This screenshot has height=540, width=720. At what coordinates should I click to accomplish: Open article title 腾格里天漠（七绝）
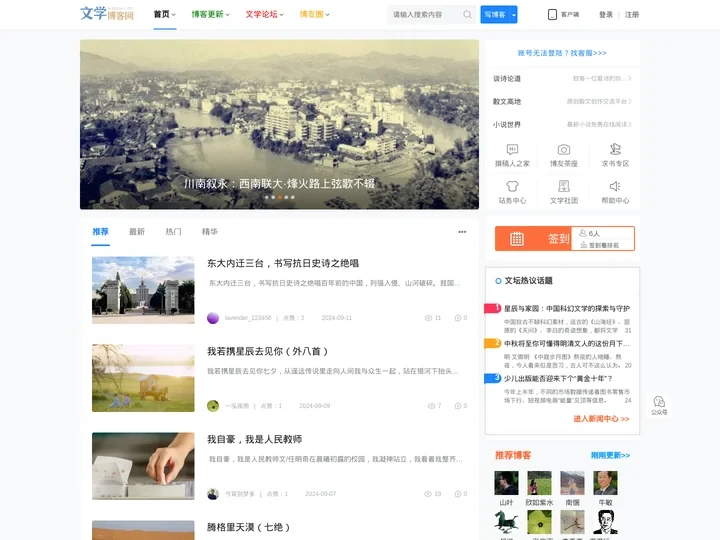(x=248, y=527)
